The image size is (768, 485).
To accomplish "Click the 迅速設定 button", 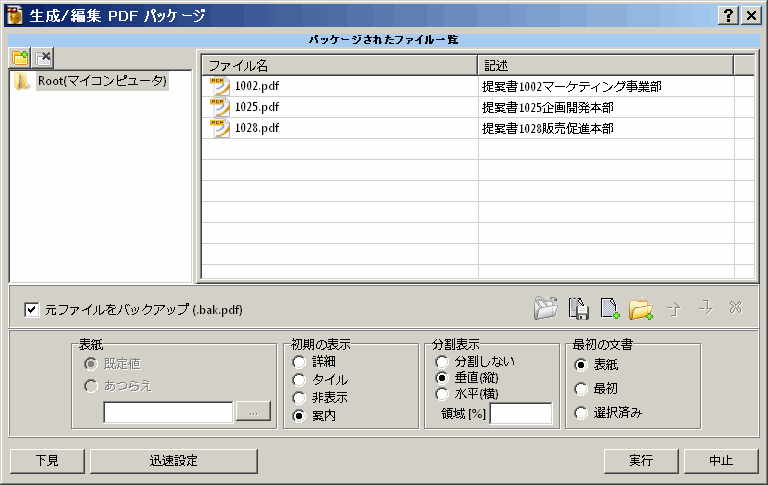I will [x=174, y=461].
